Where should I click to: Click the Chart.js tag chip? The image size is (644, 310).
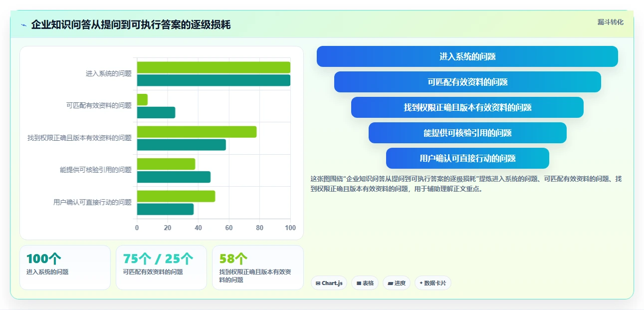tap(329, 283)
